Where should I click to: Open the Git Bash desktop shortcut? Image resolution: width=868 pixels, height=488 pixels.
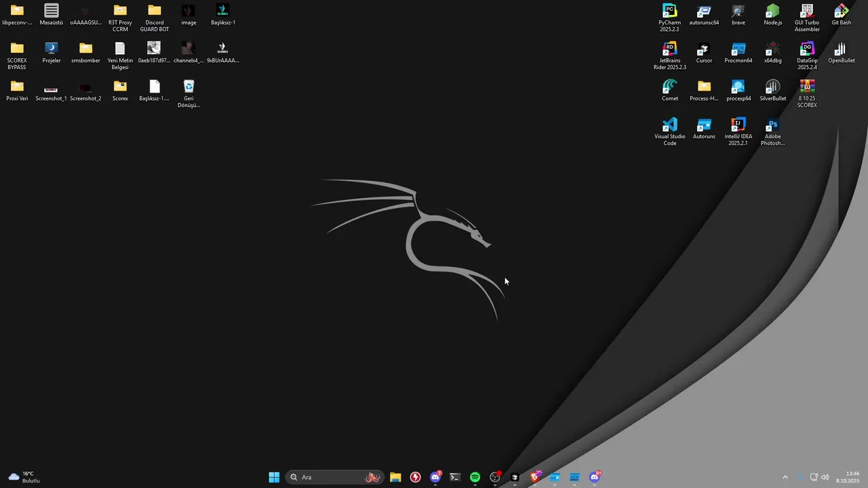(841, 15)
